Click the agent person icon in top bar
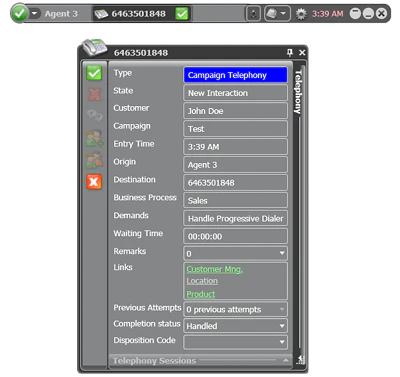 (x=253, y=14)
